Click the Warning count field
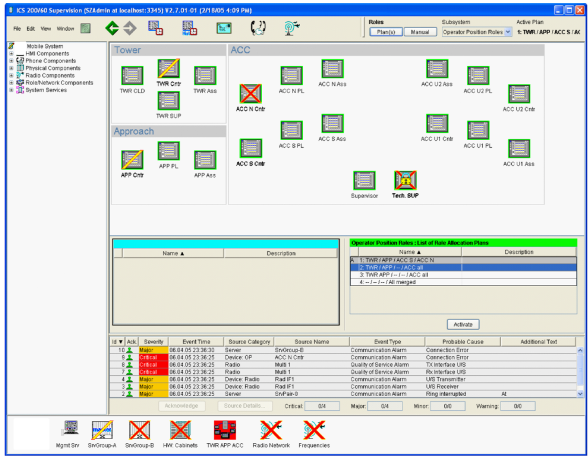The image size is (588, 458). [x=518, y=406]
